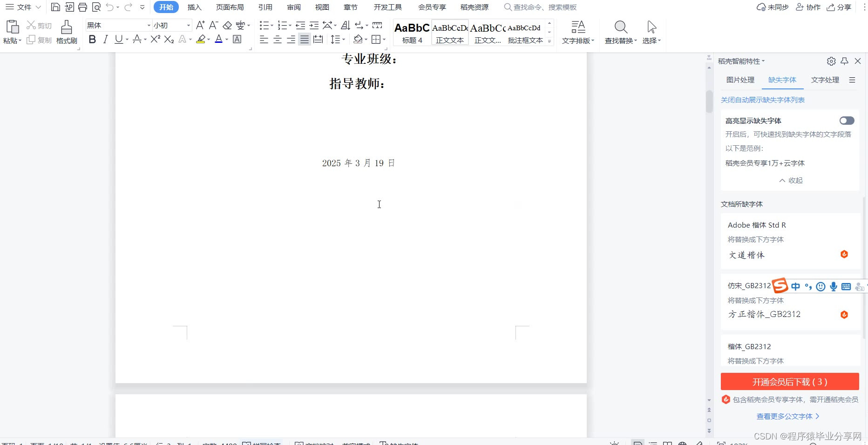868x445 pixels.
Task: Open the 文字处理 panel tab
Action: 825,80
